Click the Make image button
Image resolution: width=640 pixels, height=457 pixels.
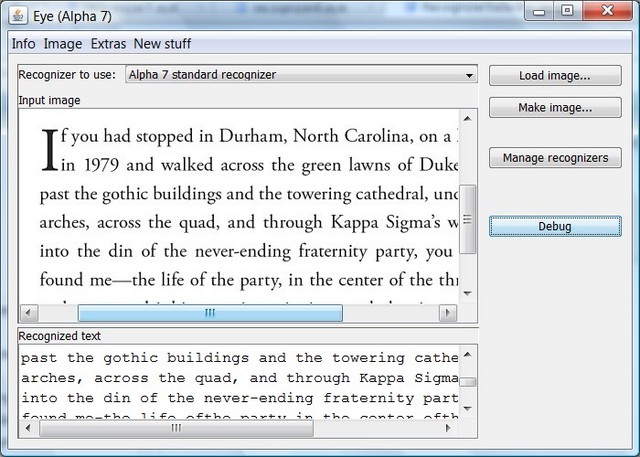[x=554, y=107]
